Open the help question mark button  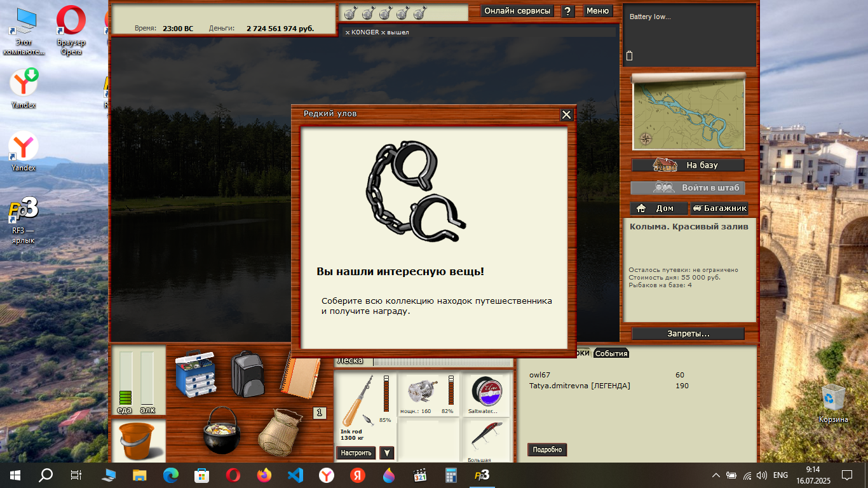coord(568,11)
